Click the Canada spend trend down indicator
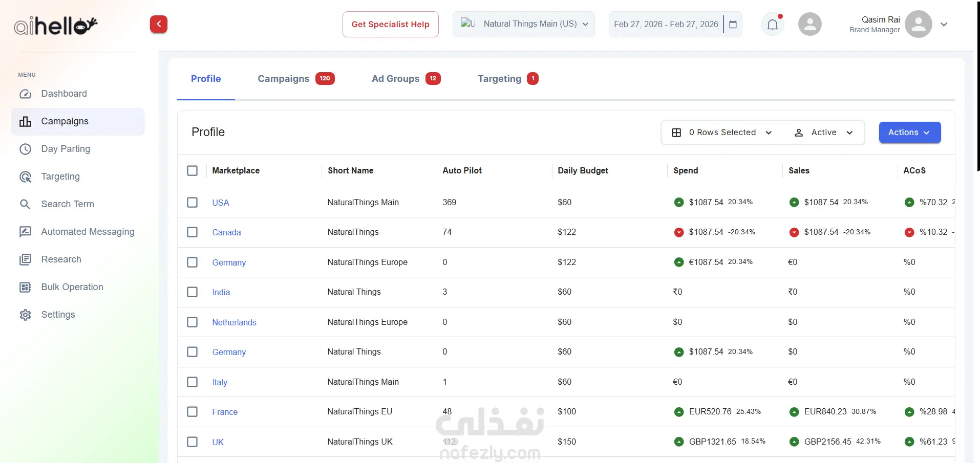 tap(679, 232)
